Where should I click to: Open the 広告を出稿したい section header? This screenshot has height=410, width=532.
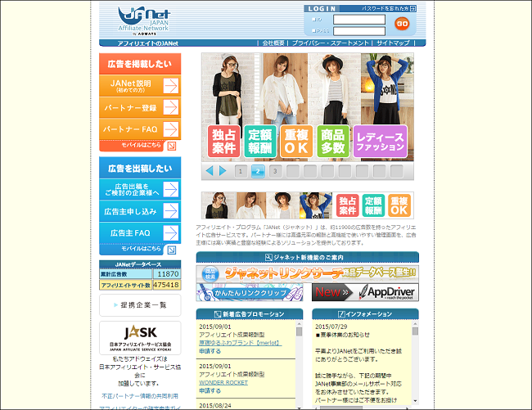tap(140, 168)
